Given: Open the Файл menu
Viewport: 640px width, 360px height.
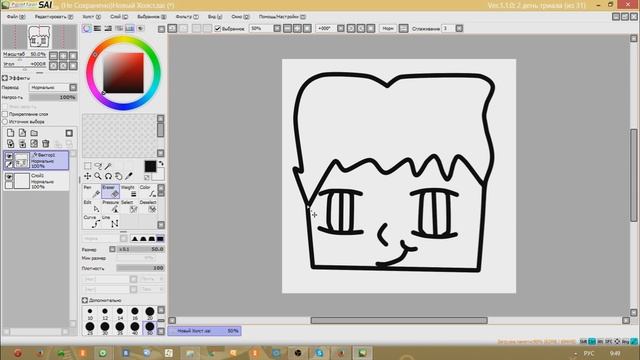Looking at the screenshot, I should (16, 17).
